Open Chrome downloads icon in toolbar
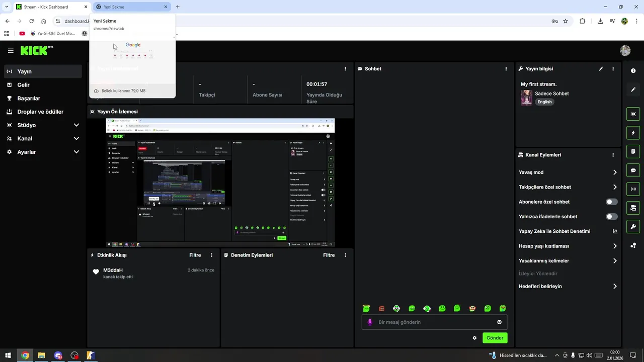Image resolution: width=644 pixels, height=362 pixels. [x=600, y=21]
